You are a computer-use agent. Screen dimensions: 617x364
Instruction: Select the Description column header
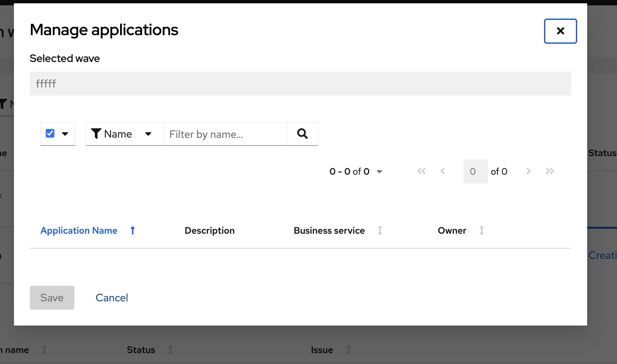[210, 230]
